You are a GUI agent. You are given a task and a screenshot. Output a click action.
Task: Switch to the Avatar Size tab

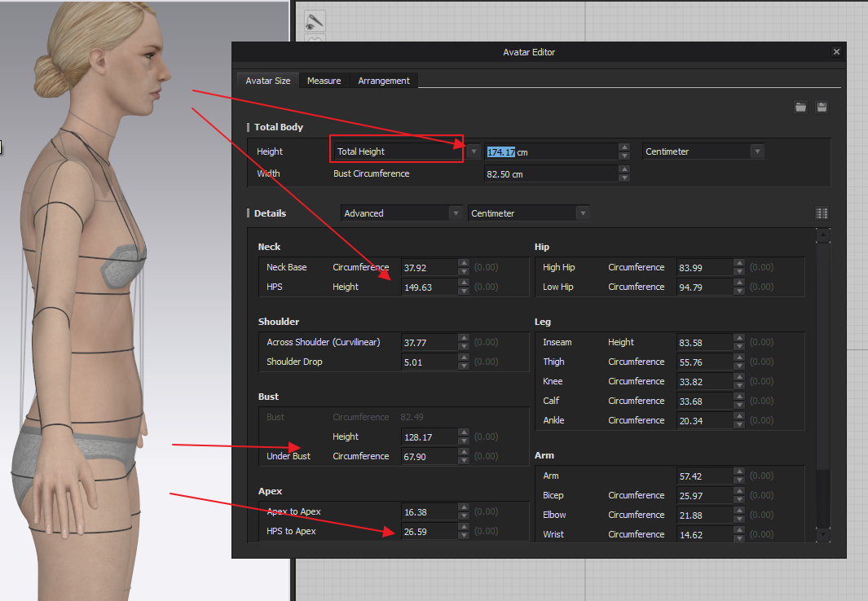pyautogui.click(x=268, y=80)
